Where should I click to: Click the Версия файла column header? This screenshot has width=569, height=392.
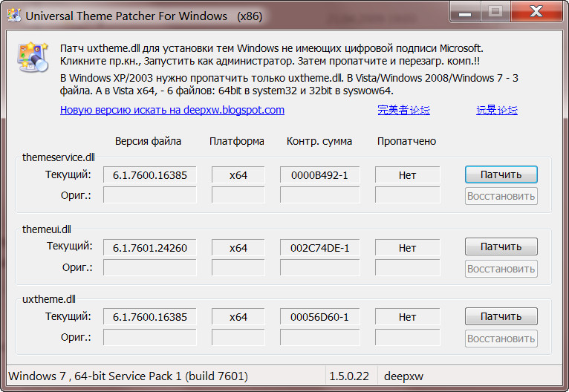tap(148, 141)
